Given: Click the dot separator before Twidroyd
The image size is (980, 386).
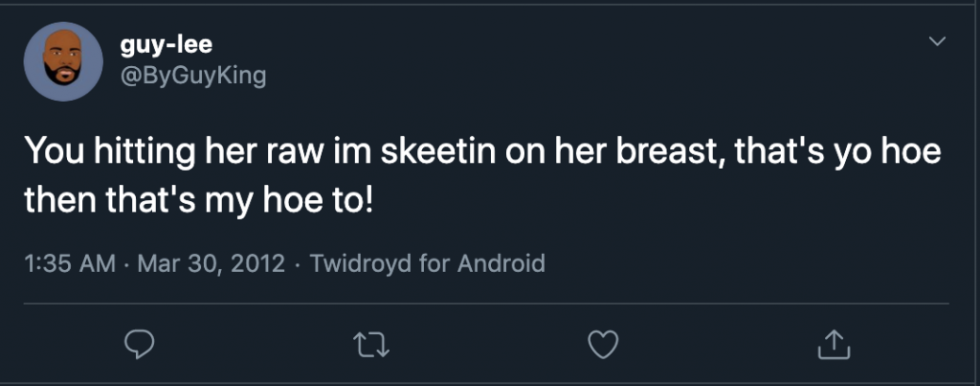Looking at the screenshot, I should [297, 263].
